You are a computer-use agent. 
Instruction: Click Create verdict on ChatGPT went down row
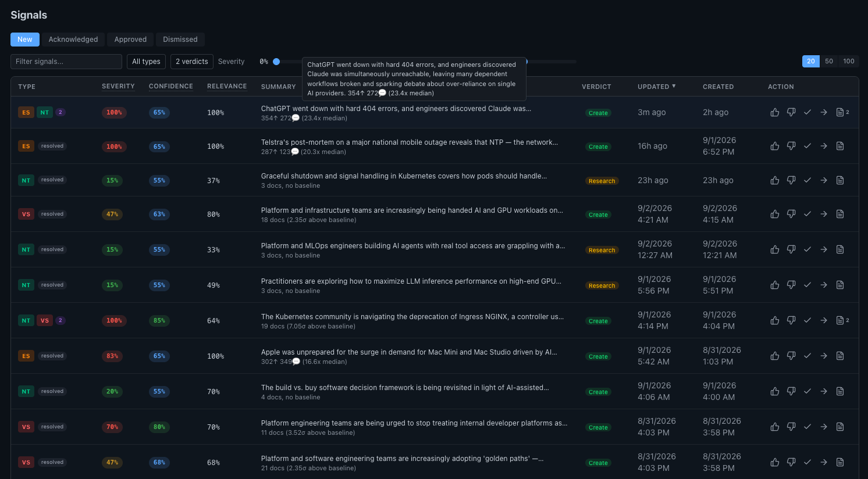[598, 113]
